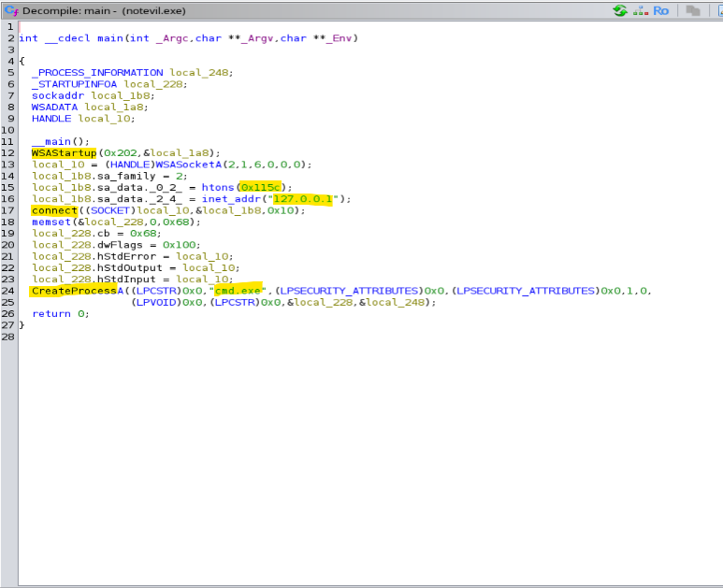This screenshot has height=588, width=723.
Task: Select the highlighted CreateProcessA call
Action: 78,291
